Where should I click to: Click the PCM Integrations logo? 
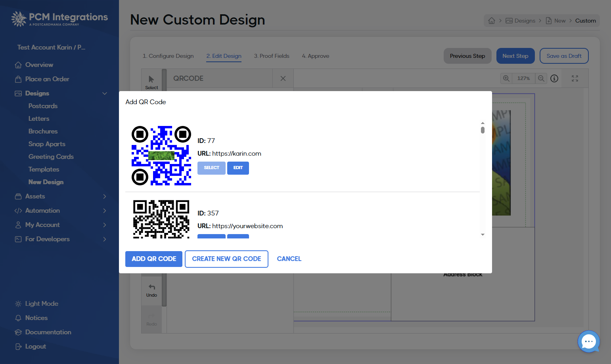[59, 19]
